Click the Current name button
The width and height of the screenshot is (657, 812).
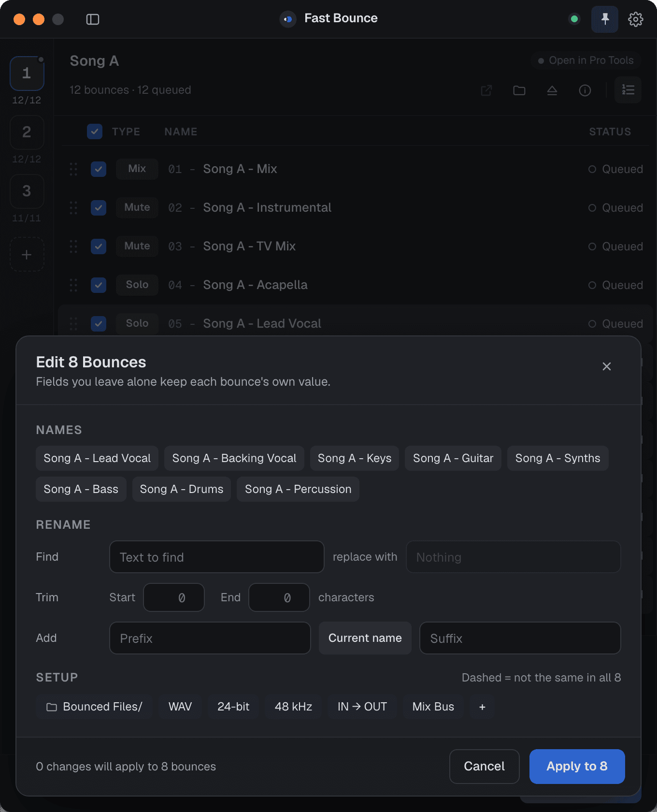pyautogui.click(x=365, y=638)
